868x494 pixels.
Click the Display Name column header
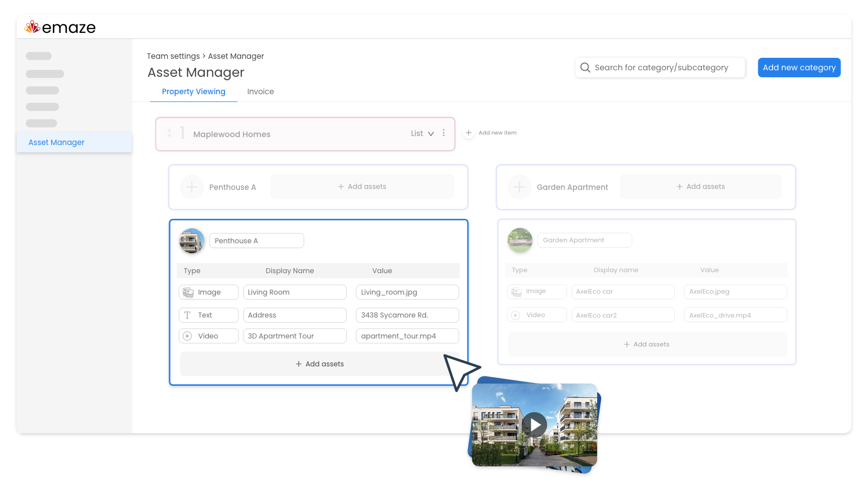point(290,271)
